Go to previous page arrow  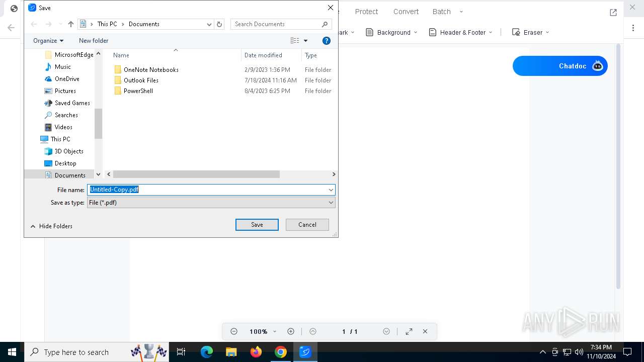pyautogui.click(x=313, y=331)
